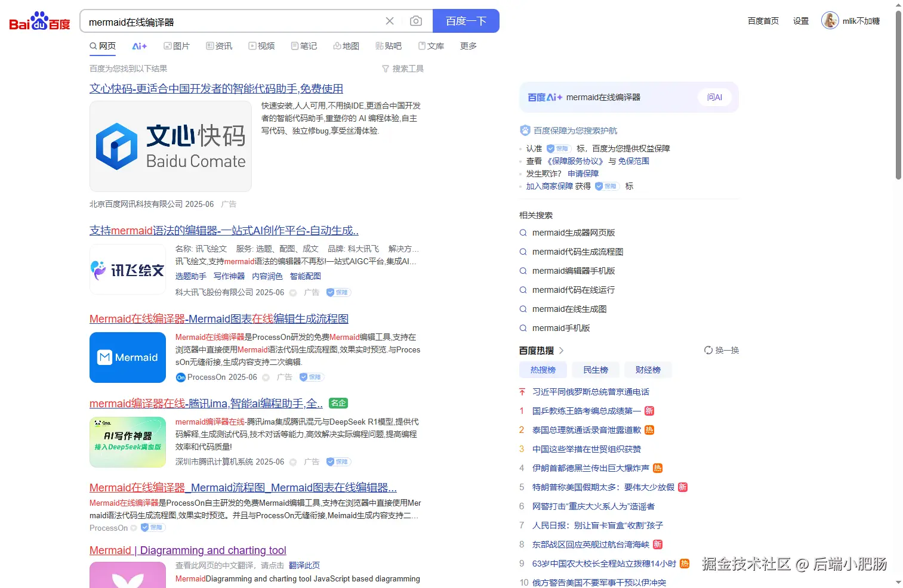The height and width of the screenshot is (588, 903).
Task: Open Mermaid Diagramming and charting tool link
Action: tap(188, 550)
